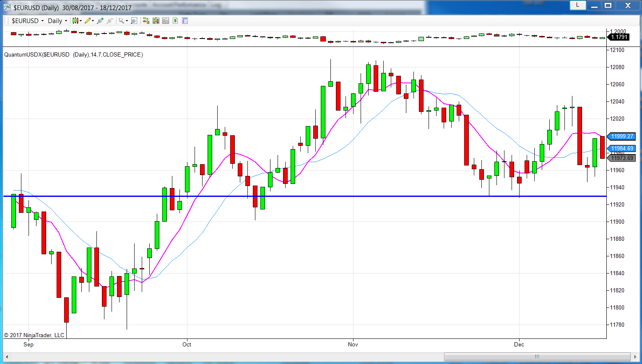Close the $EURUSD chart window
Screen dimensions: 642x364
point(628,5)
